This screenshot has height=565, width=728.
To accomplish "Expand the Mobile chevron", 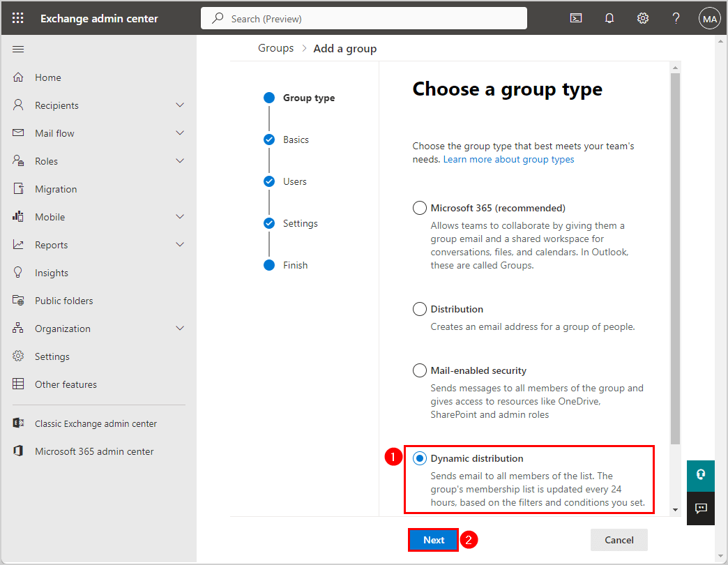I will pos(180,216).
